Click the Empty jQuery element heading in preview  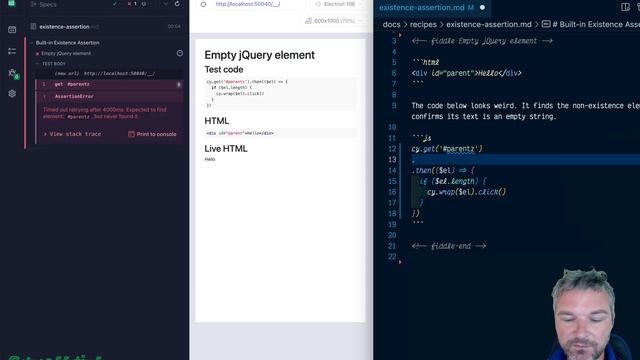tap(260, 55)
